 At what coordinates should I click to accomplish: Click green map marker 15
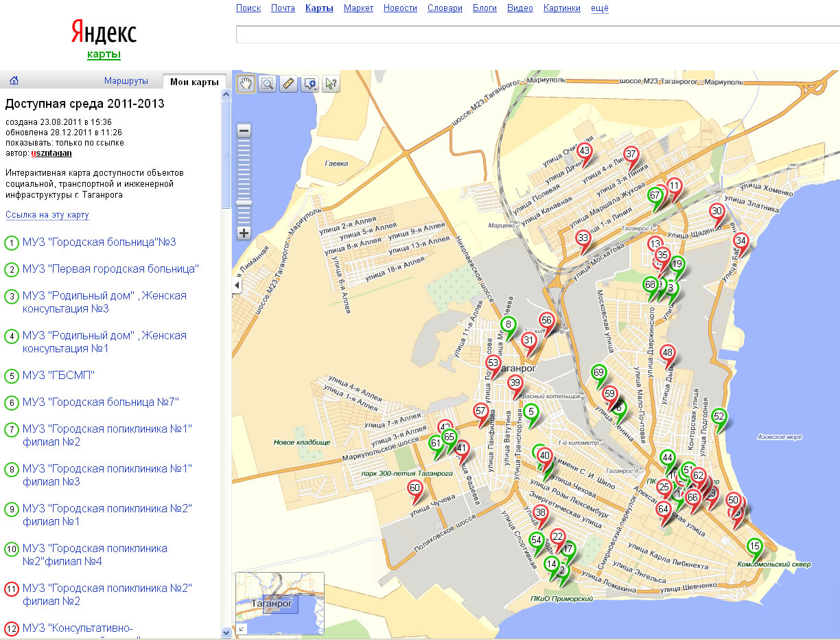[755, 547]
